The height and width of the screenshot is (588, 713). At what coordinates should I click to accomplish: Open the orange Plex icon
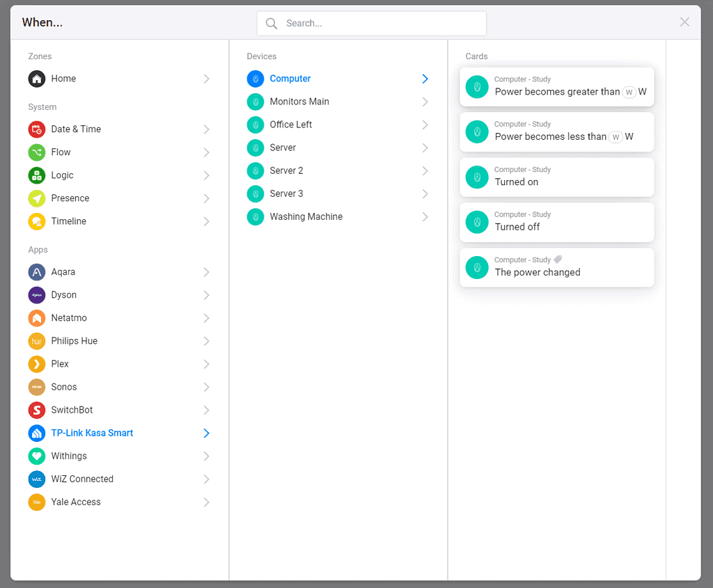coord(37,364)
